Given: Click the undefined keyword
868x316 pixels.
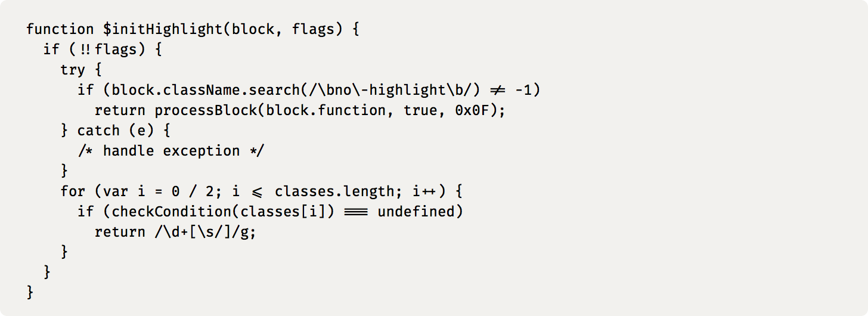Looking at the screenshot, I should click(x=420, y=212).
